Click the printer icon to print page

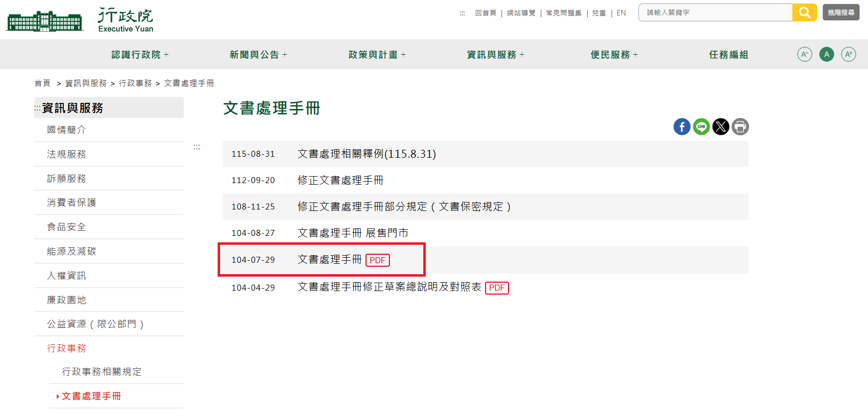coord(740,126)
